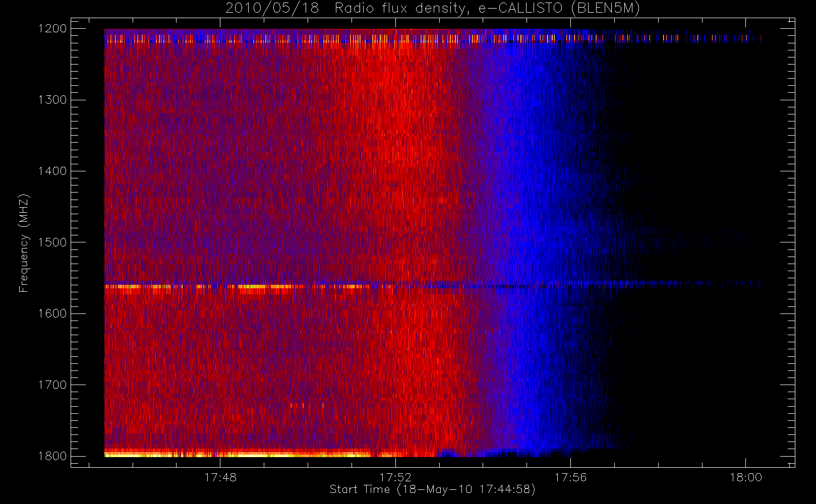Click the 1300 frequency tick label

52,100
